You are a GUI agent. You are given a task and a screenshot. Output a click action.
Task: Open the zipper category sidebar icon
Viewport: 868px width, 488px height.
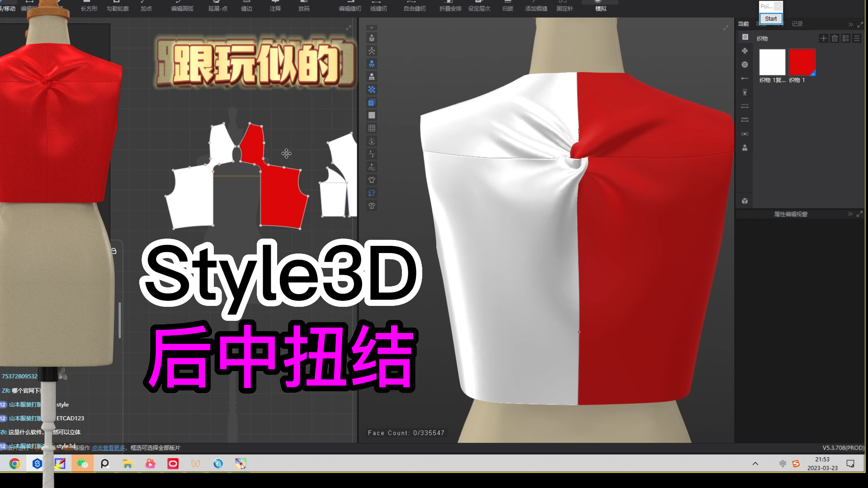click(745, 92)
